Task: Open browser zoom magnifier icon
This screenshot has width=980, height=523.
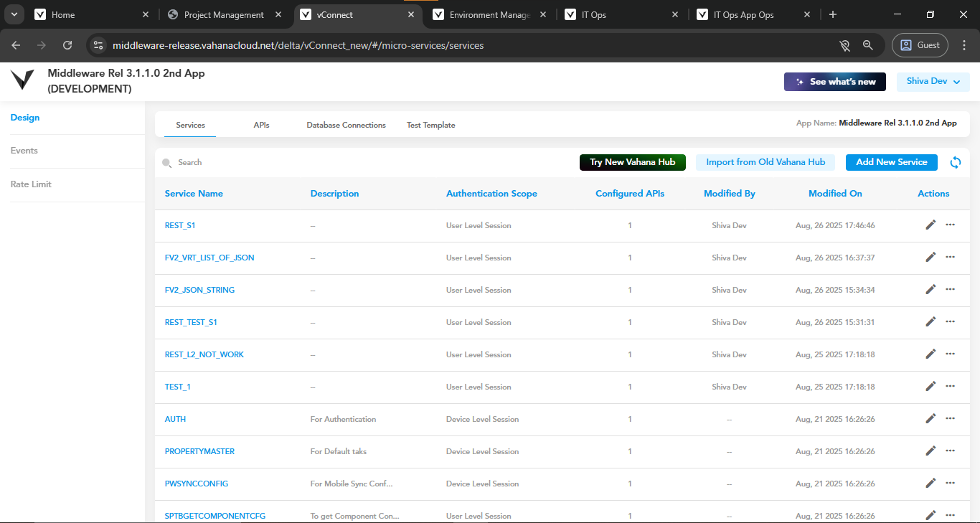Action: point(868,45)
